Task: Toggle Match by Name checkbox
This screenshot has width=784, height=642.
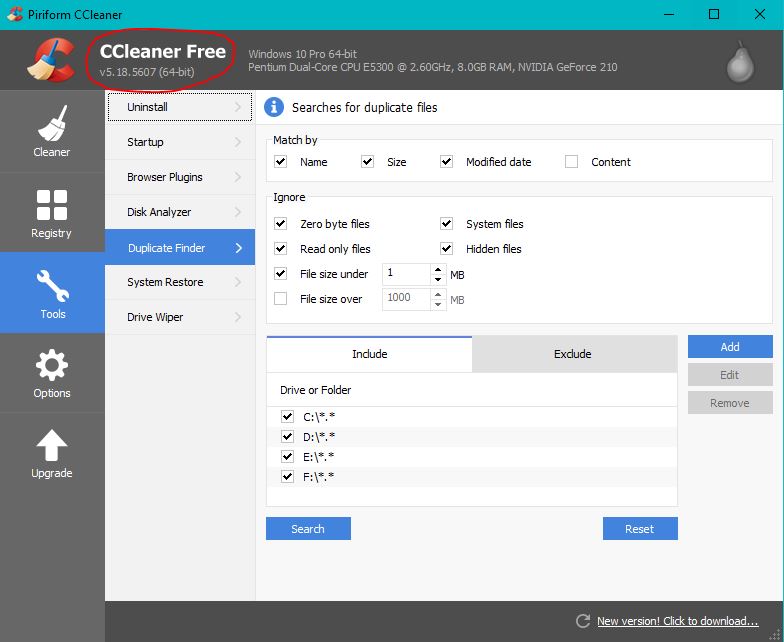Action: [280, 162]
